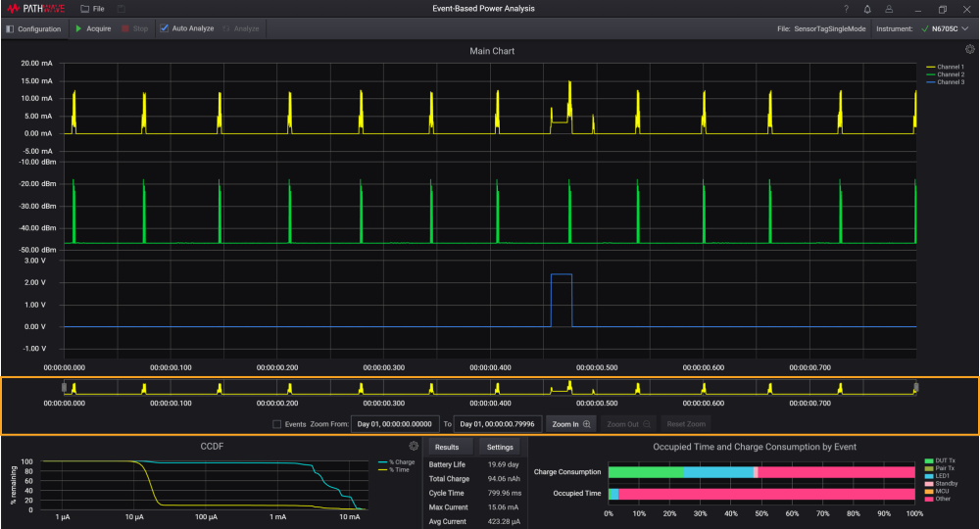Screen dimensions: 980x529
Task: Open Main Chart settings gear
Action: 970,49
